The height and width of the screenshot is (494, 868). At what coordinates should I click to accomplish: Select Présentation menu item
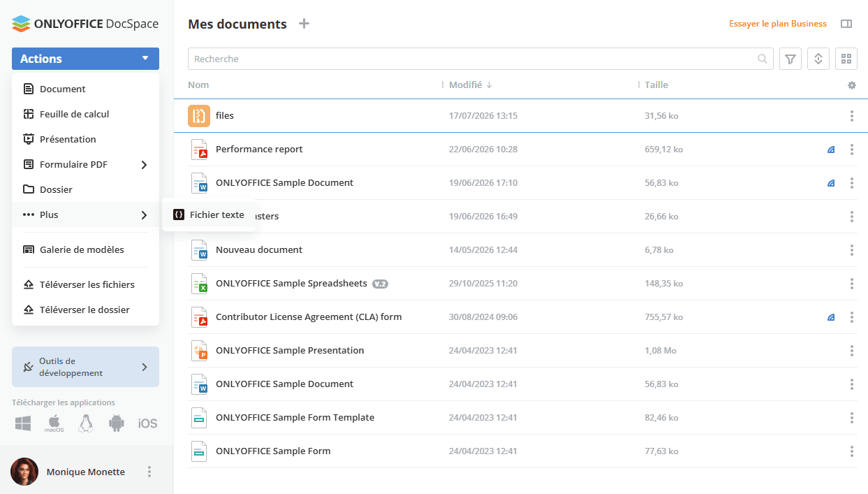(85, 139)
